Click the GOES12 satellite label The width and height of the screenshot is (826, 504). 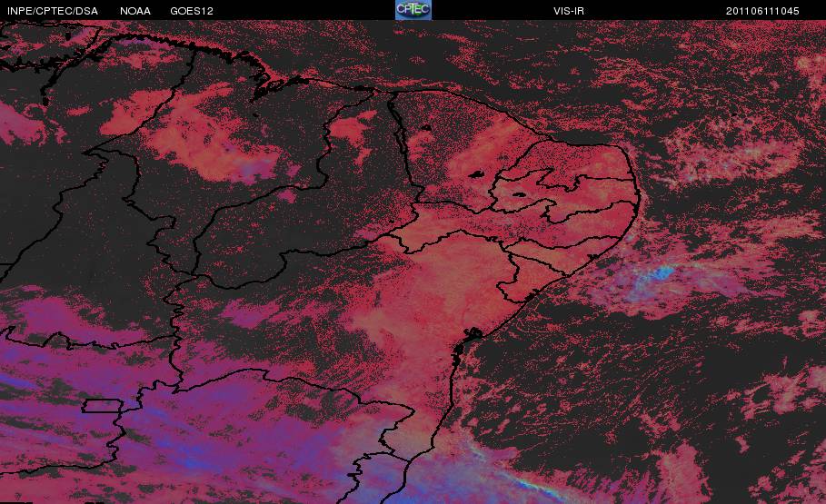(192, 11)
